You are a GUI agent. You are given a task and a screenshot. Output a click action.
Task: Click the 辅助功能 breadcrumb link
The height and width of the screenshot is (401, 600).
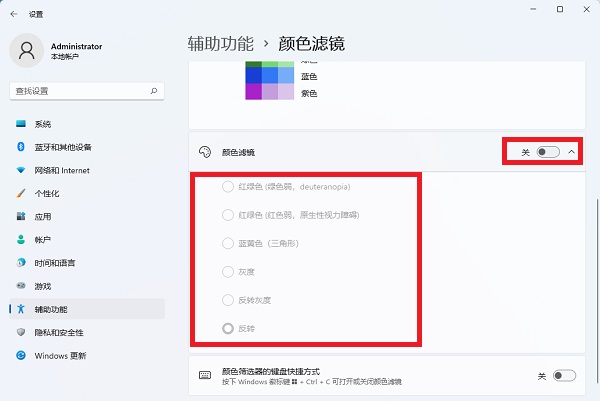tap(220, 43)
